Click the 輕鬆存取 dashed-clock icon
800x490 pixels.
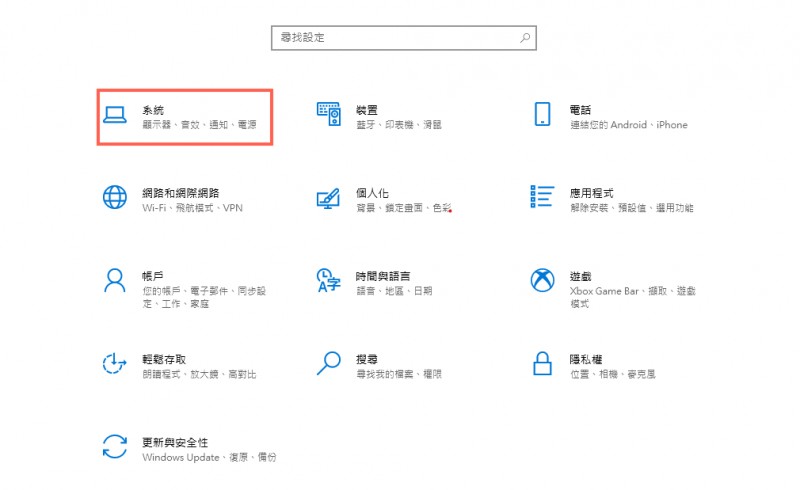[x=114, y=363]
